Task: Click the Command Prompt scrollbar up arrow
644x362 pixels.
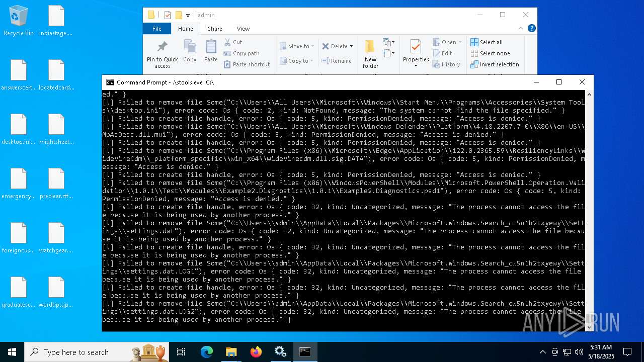Action: point(589,94)
